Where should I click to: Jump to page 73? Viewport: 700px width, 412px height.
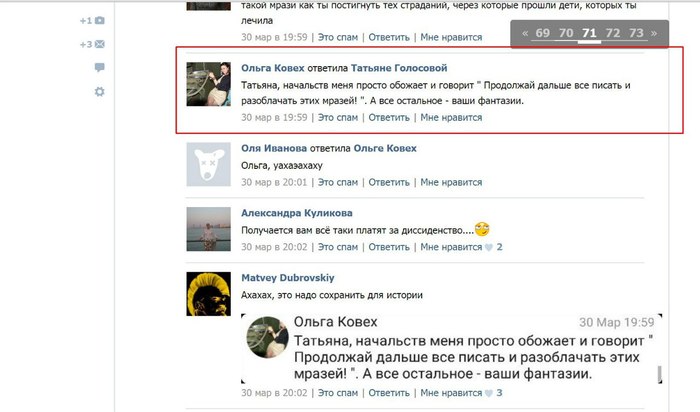tap(636, 33)
